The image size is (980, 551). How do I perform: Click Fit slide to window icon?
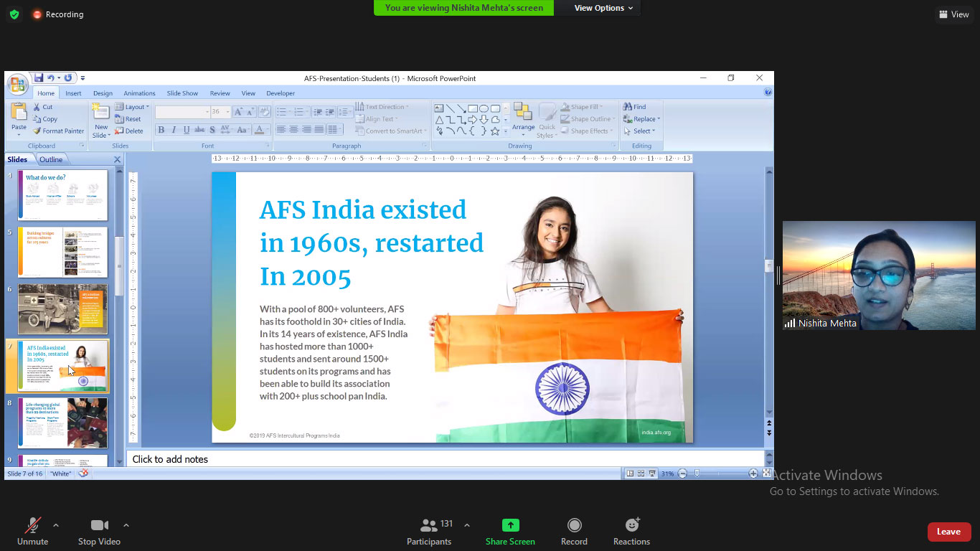click(x=767, y=474)
